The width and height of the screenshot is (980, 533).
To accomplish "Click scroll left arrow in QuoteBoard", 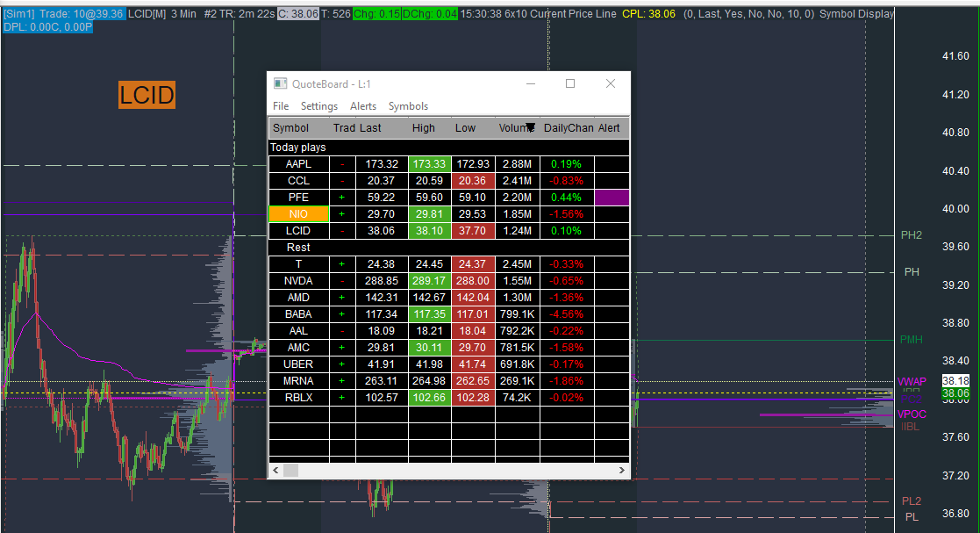I will [x=276, y=470].
